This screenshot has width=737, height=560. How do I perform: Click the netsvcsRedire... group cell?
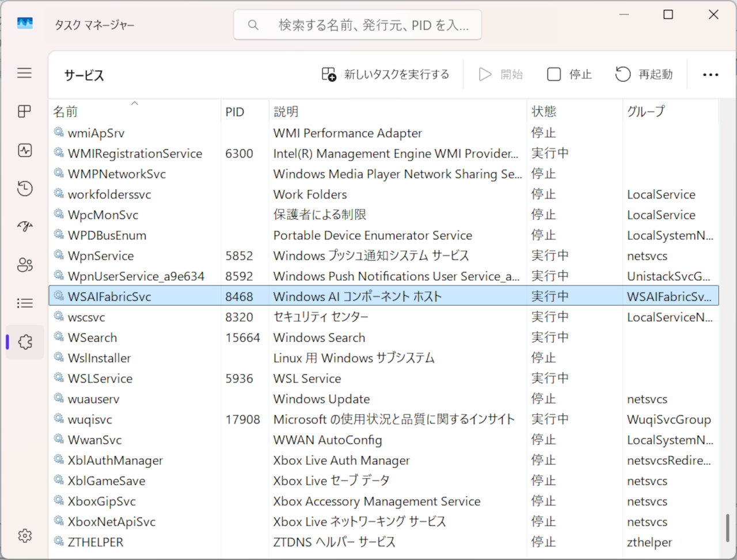click(669, 460)
